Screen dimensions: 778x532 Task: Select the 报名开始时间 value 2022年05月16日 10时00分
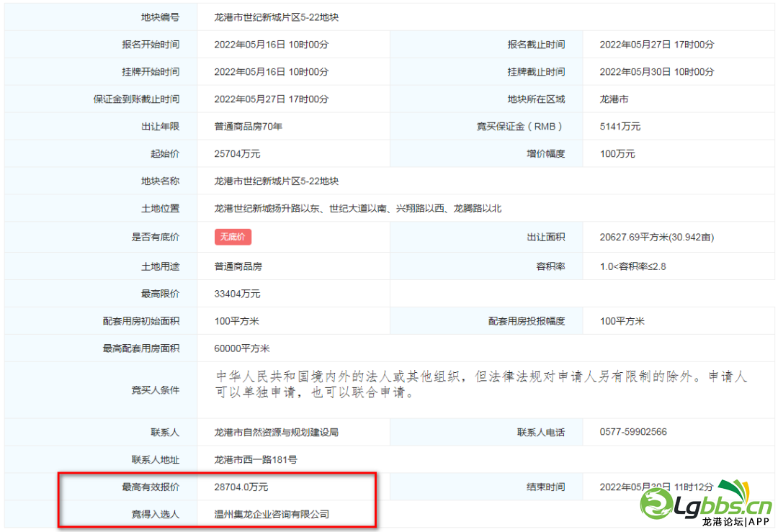tap(271, 45)
